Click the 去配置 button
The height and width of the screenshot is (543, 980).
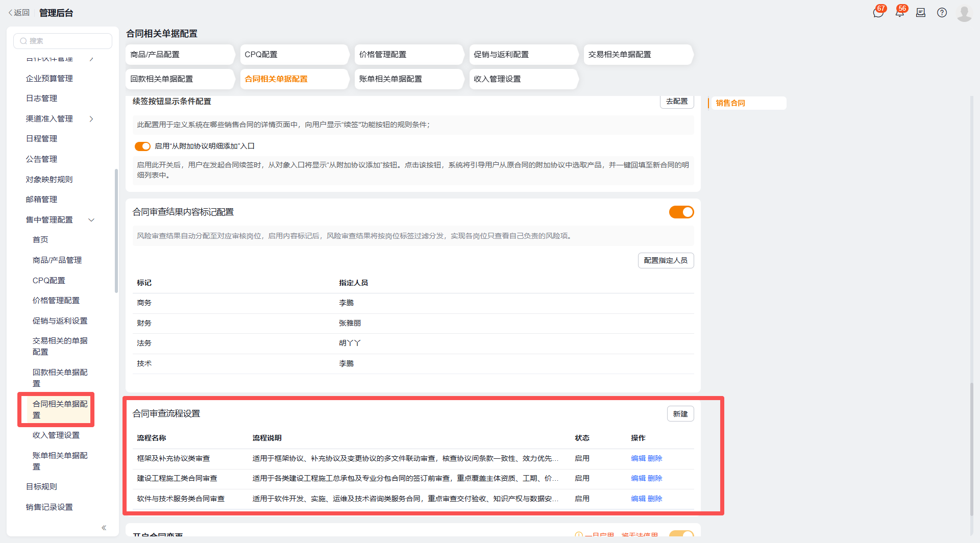point(677,101)
